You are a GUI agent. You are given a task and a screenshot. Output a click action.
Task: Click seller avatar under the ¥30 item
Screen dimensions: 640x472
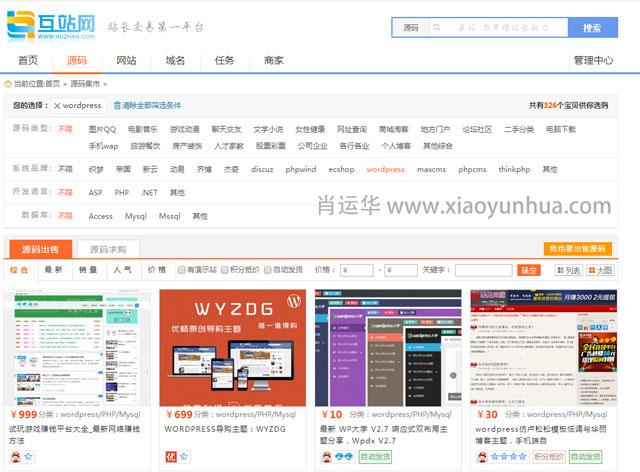tap(482, 456)
